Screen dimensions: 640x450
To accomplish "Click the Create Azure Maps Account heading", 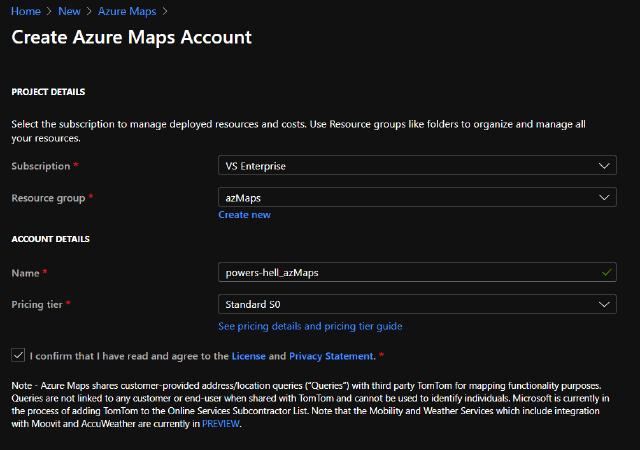I will coord(131,37).
